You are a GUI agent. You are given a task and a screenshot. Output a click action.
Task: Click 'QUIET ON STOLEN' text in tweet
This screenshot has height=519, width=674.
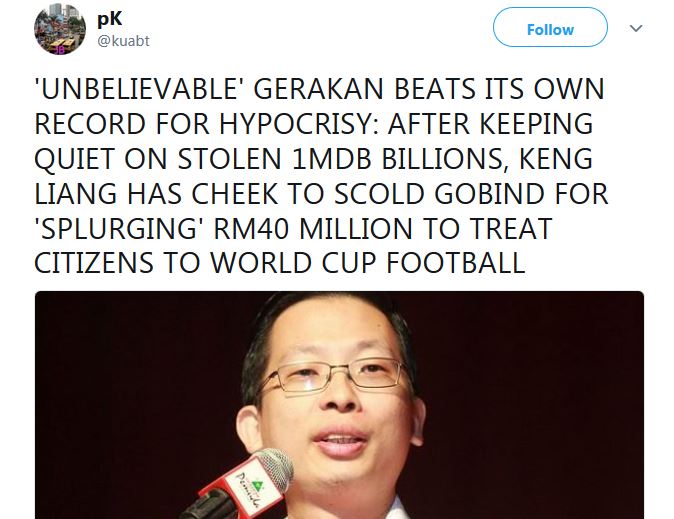[x=158, y=159]
